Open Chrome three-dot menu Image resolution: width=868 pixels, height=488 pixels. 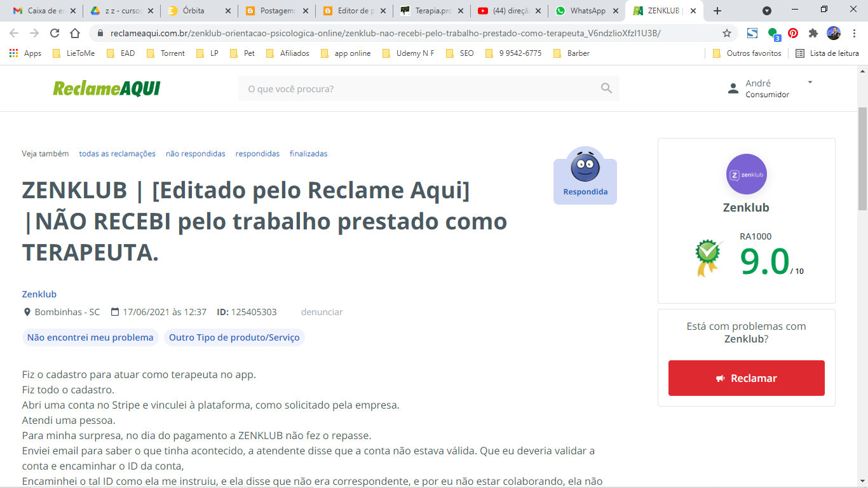coord(854,33)
